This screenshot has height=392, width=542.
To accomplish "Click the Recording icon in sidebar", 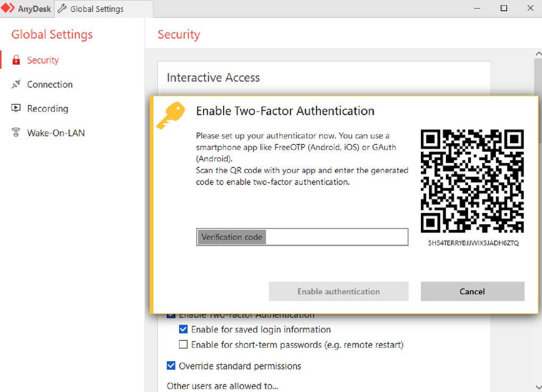I will [x=16, y=108].
